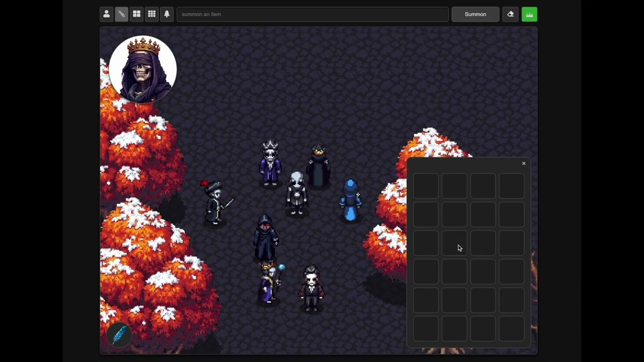644x362 pixels.
Task: Select the spiky-crowned skeleton in purple robe
Action: click(x=271, y=164)
